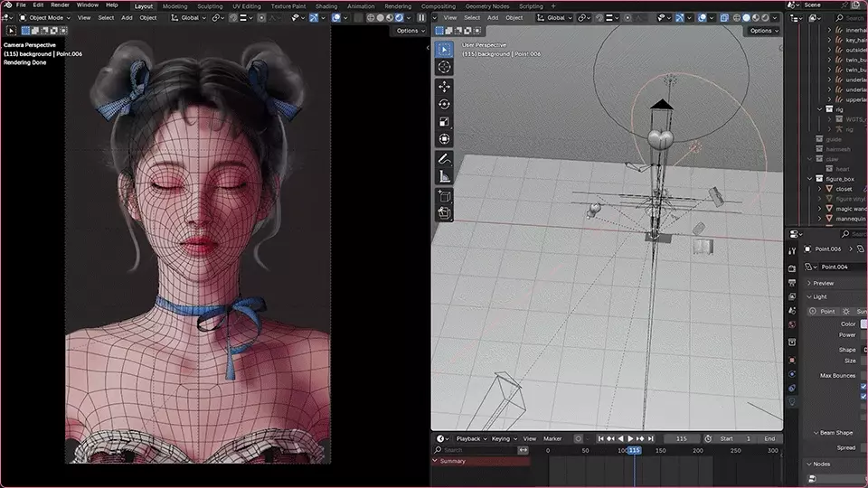The image size is (868, 488).
Task: Click the play animation button
Action: (630, 439)
